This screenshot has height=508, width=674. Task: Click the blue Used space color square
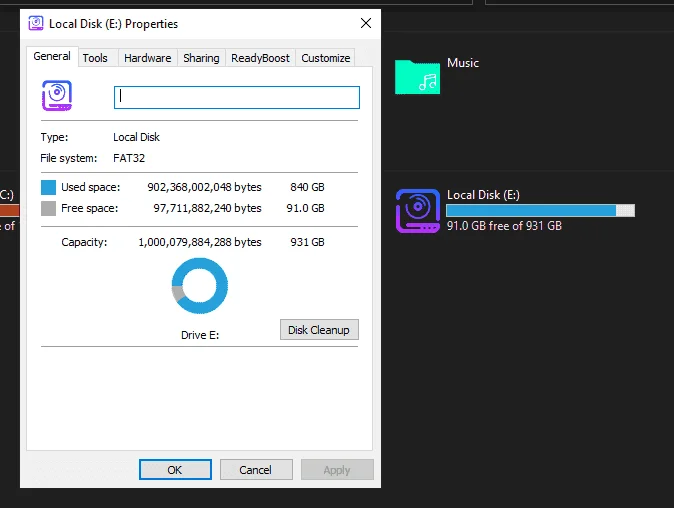(x=48, y=187)
